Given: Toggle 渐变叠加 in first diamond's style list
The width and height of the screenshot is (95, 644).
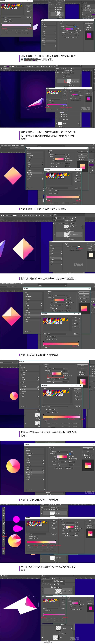Looking at the screenshot, I should coord(27,173).
